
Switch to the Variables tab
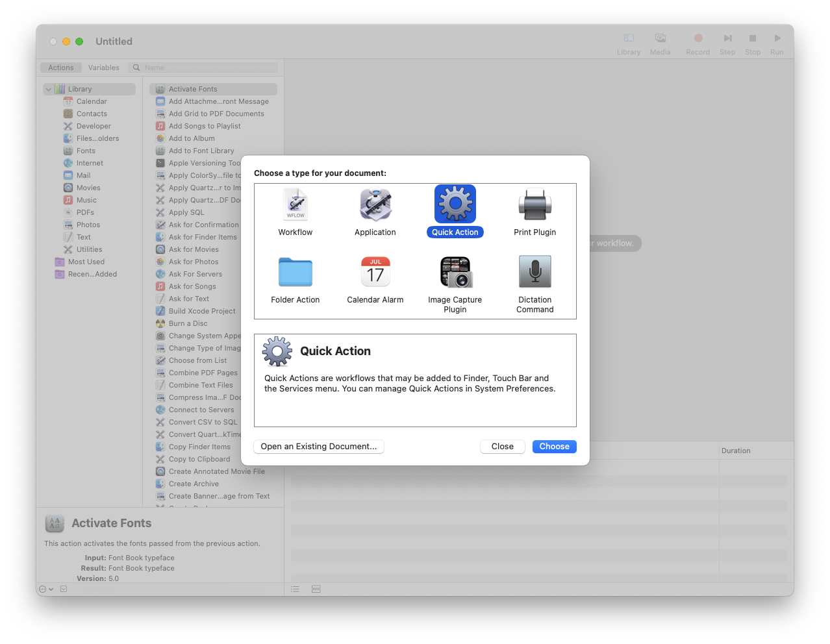pyautogui.click(x=104, y=68)
